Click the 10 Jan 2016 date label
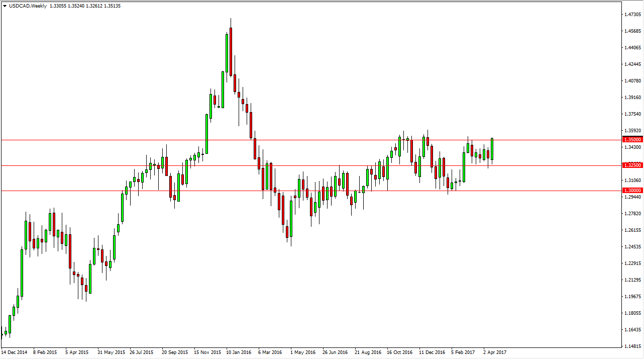The height and width of the screenshot is (359, 644). point(239,352)
